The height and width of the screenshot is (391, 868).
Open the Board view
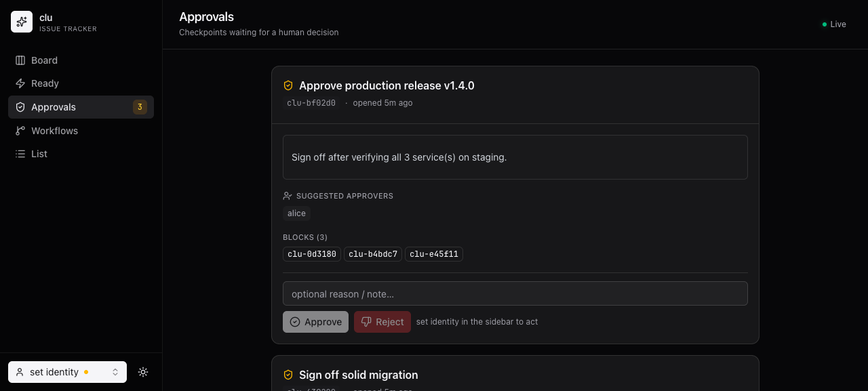pos(81,60)
